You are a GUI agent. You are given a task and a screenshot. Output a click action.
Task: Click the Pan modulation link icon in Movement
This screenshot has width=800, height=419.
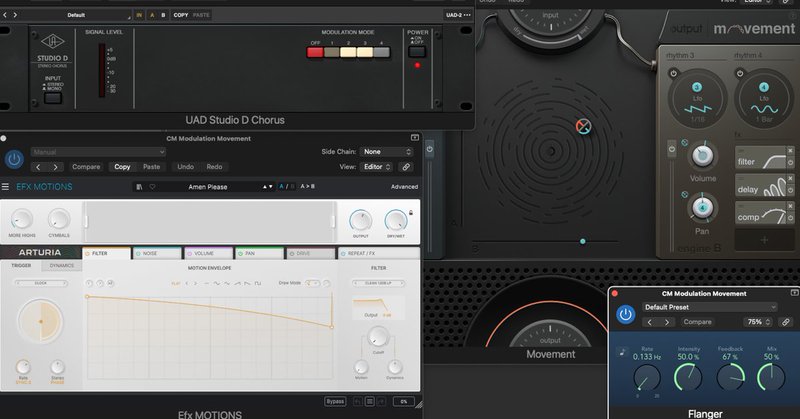(685, 194)
